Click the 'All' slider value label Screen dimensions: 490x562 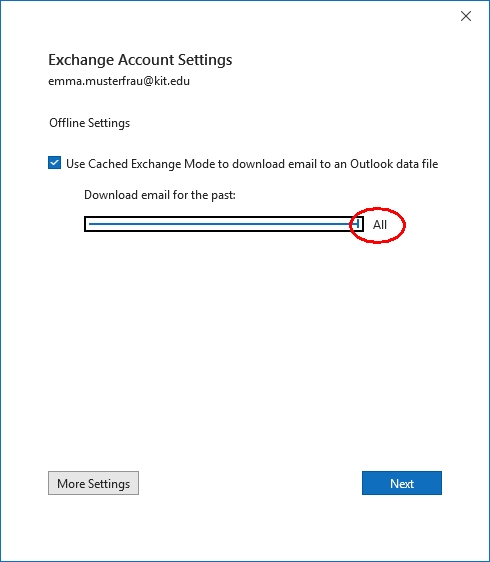point(380,225)
